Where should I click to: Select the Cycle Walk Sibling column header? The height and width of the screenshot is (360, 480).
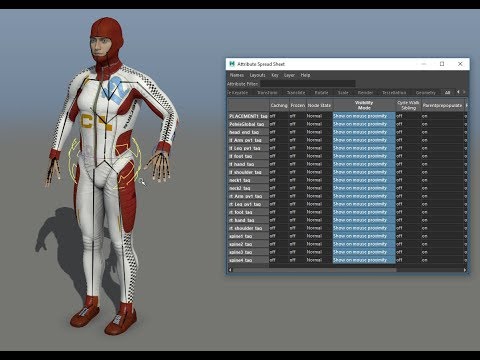point(408,105)
